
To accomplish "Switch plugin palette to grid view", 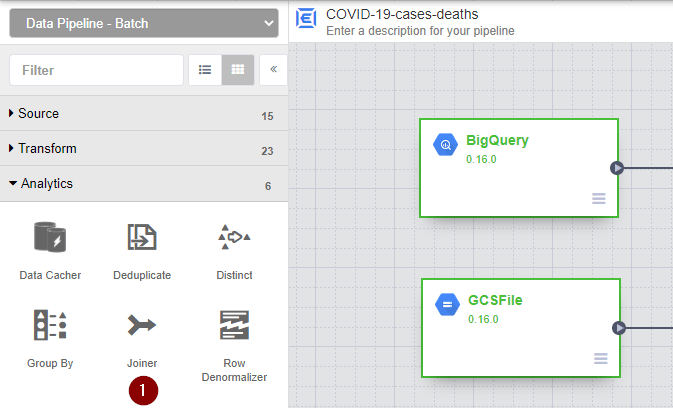I will (x=238, y=70).
